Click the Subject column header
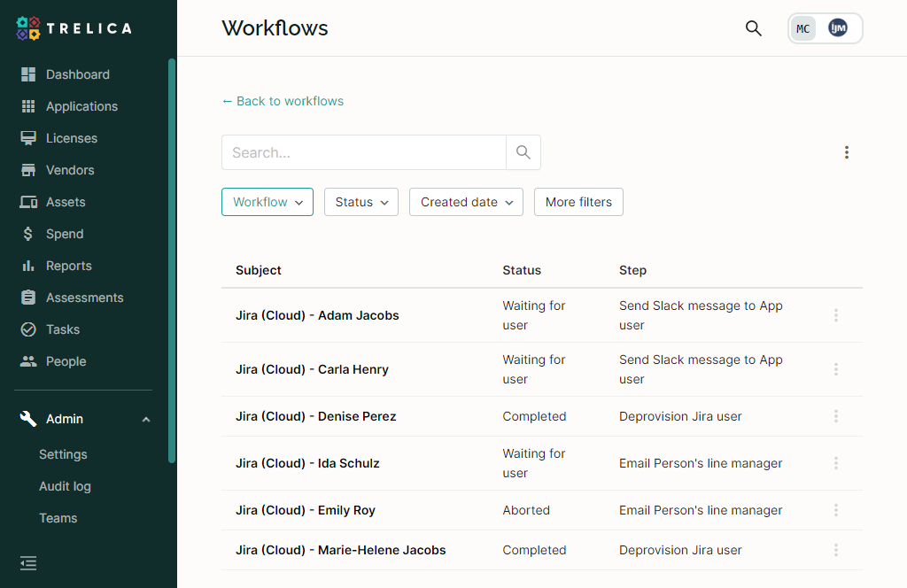 pos(258,270)
